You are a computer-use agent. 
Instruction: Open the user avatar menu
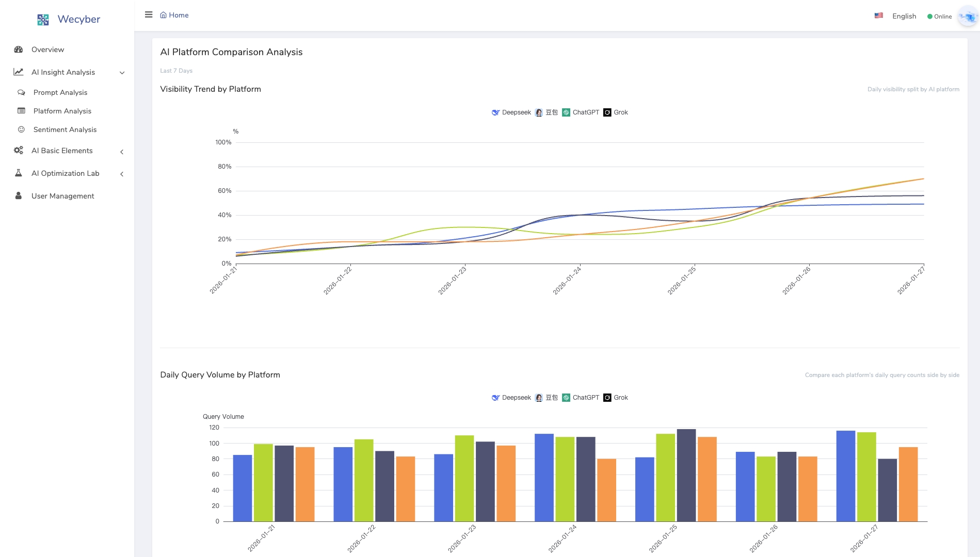(967, 17)
